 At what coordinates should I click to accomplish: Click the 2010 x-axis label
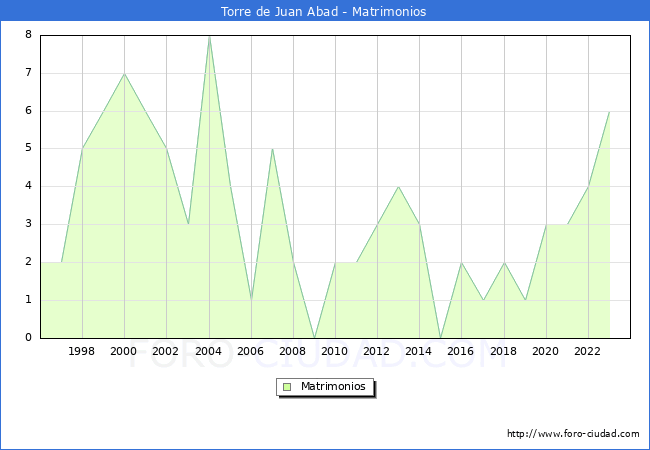335,351
